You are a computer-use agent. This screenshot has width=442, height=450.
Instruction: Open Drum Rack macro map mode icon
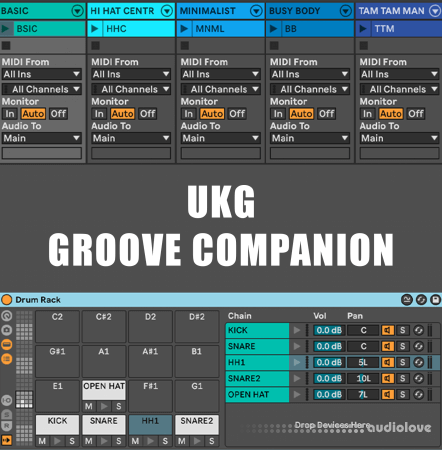pos(407,300)
